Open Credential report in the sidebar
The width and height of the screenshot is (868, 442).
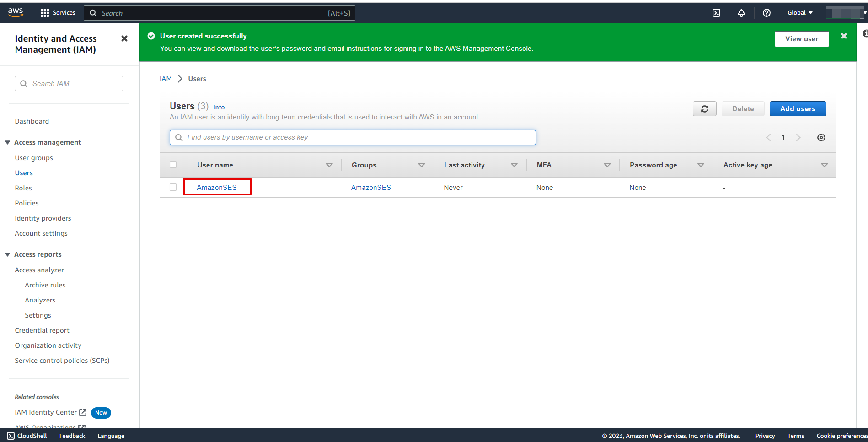[x=42, y=330]
